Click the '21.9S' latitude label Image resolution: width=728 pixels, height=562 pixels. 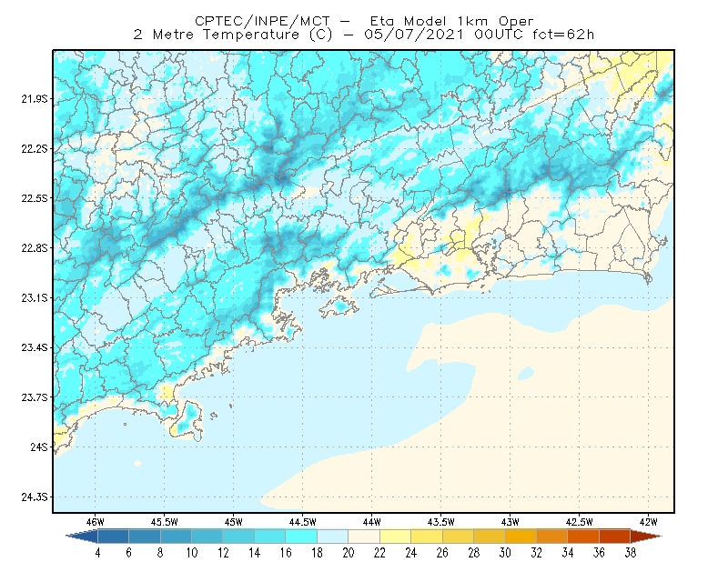[35, 99]
